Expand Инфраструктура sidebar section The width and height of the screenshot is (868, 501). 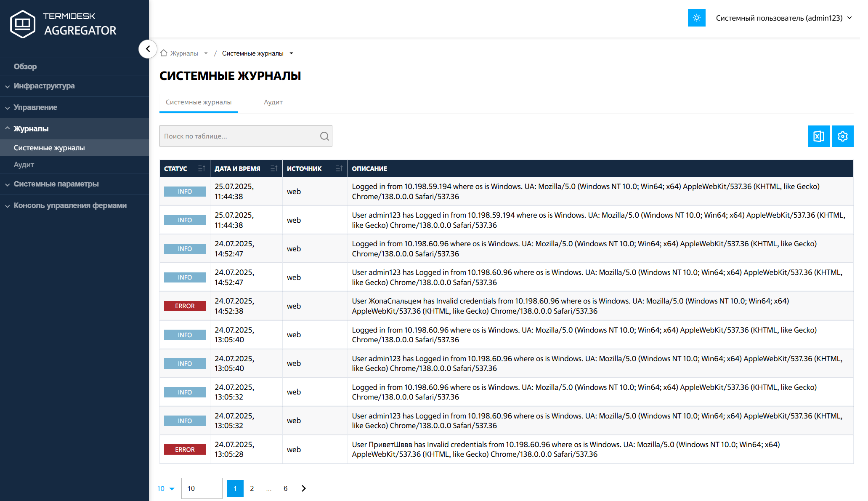point(44,86)
